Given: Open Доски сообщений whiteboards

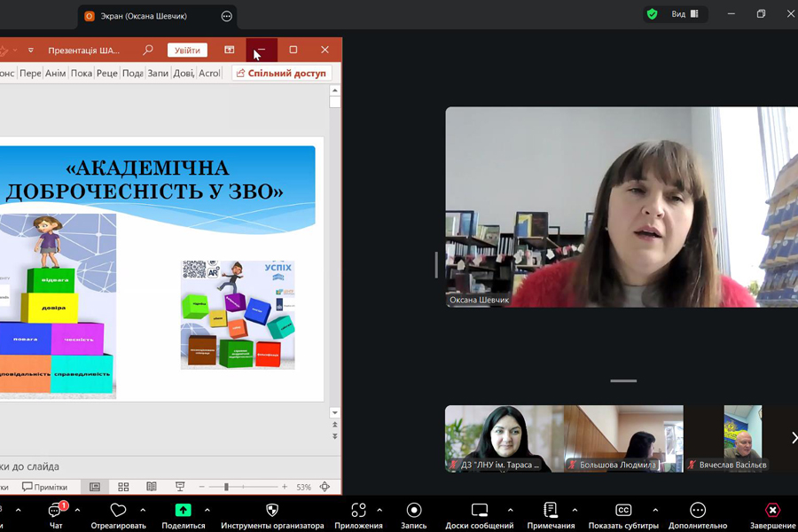Looking at the screenshot, I should click(x=479, y=511).
